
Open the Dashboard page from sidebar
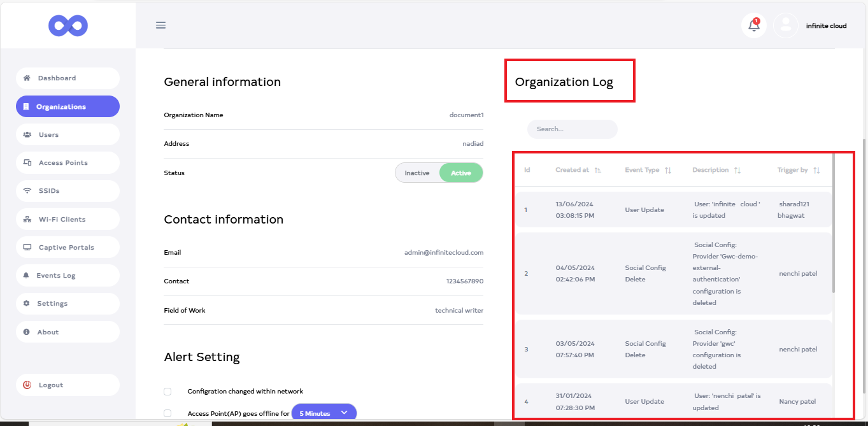[68, 78]
